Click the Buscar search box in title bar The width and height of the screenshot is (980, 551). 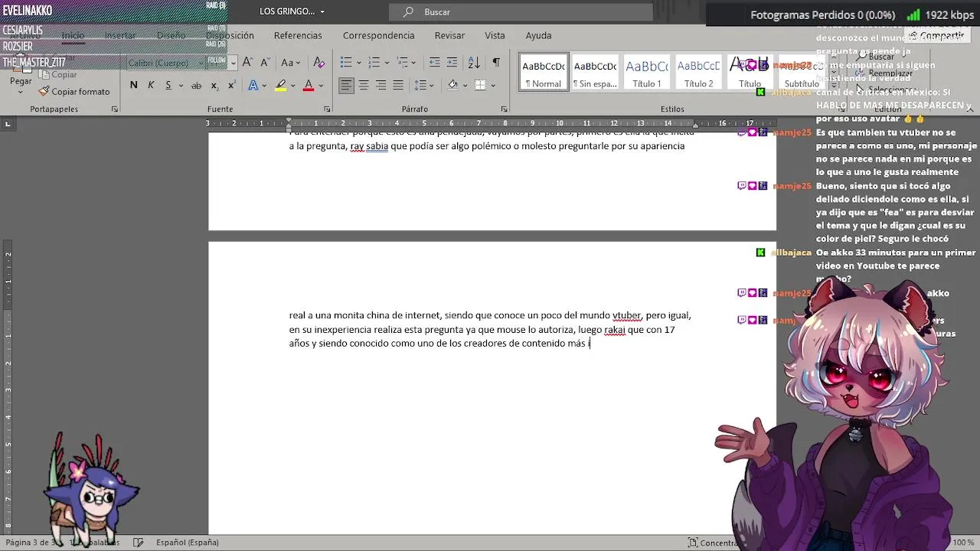coord(521,11)
